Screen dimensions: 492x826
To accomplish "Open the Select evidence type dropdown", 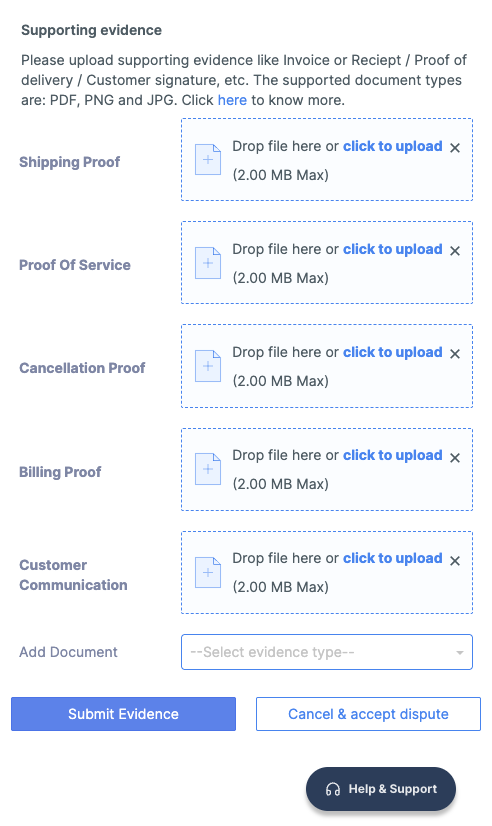I will click(327, 652).
